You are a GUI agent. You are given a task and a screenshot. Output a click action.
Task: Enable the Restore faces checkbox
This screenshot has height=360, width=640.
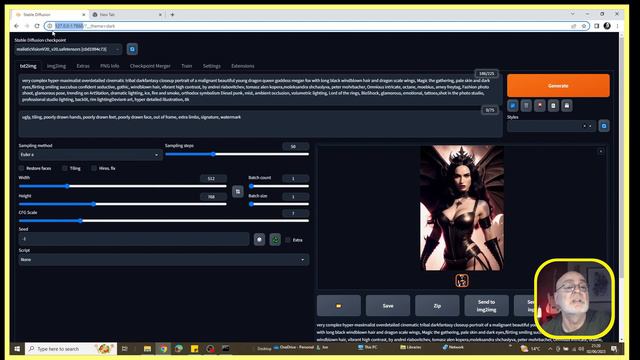[x=22, y=168]
